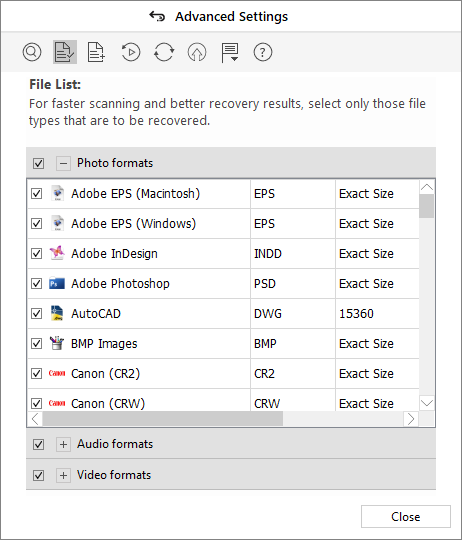This screenshot has width=462, height=540.
Task: Uncheck the Adobe Photoshop PSD checkbox
Action: point(36,284)
